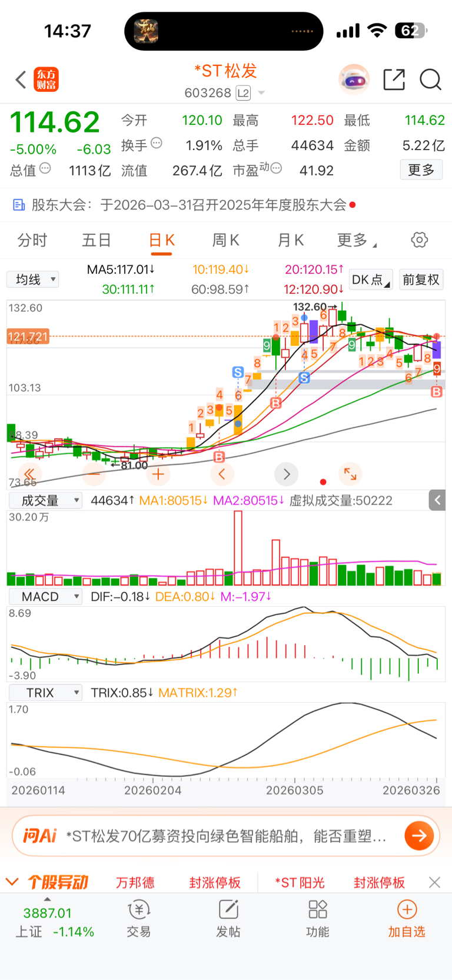Tap DIF:-0.18 MACD readout

pos(121,597)
